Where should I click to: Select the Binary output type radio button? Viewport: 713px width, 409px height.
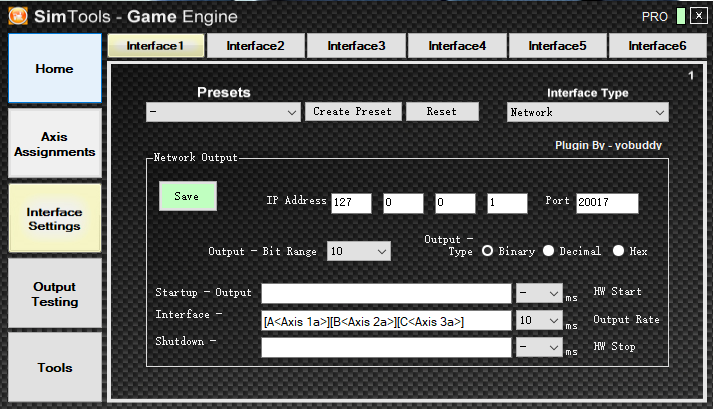(x=487, y=251)
